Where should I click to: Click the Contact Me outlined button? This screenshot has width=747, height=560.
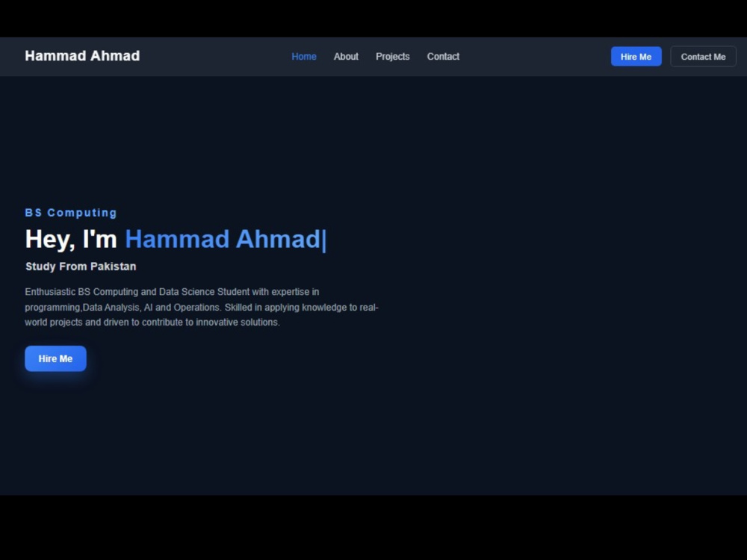(x=703, y=57)
